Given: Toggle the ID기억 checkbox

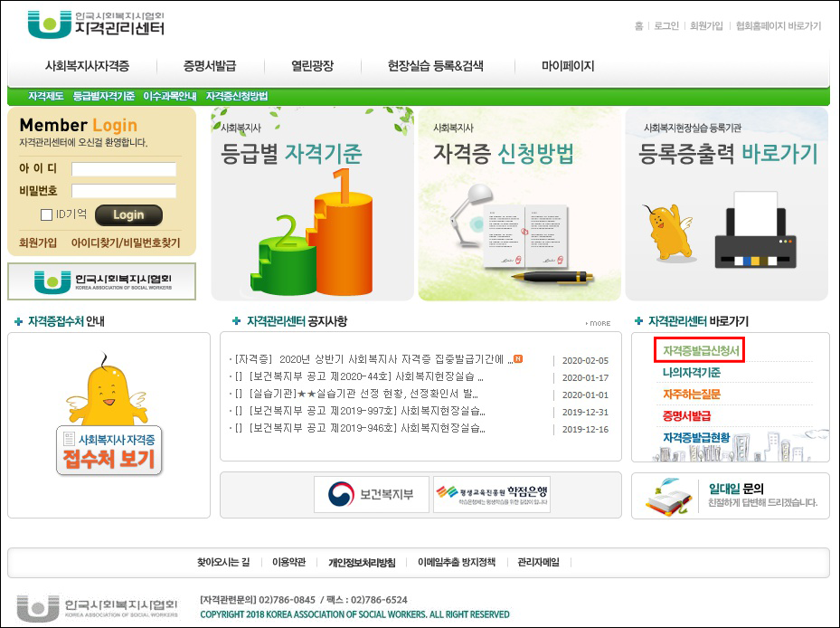Looking at the screenshot, I should tap(47, 215).
